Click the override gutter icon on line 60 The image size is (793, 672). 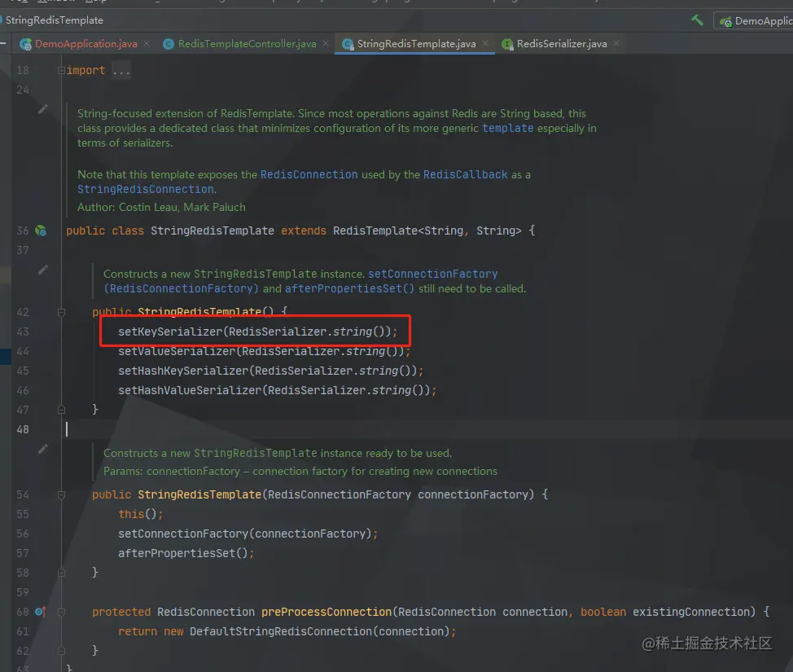pyautogui.click(x=41, y=612)
